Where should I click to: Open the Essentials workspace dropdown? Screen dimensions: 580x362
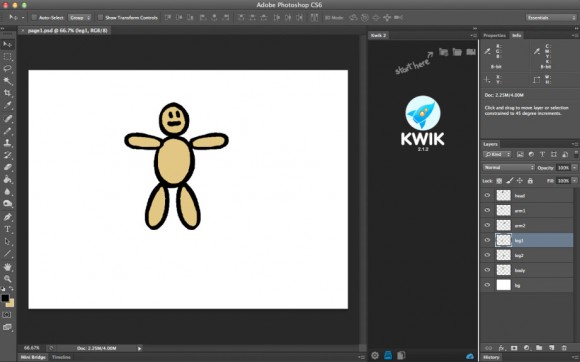click(x=551, y=17)
